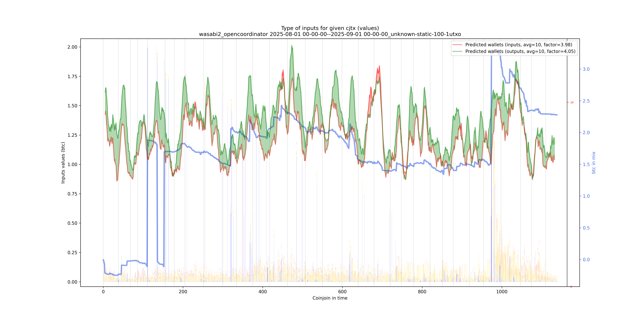The image size is (644, 322).
Task: Click the x-axis tick label 800
Action: point(422,292)
